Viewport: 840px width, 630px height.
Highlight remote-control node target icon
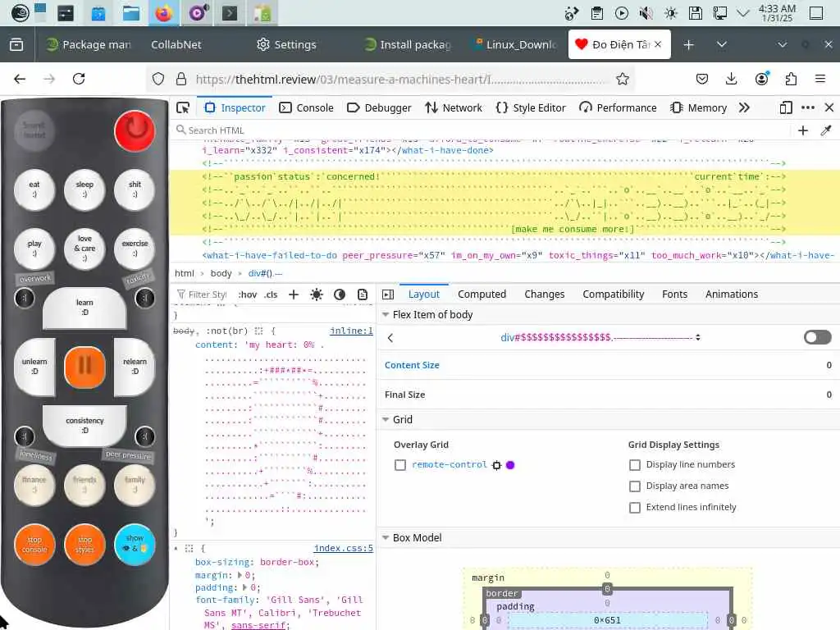tap(496, 465)
